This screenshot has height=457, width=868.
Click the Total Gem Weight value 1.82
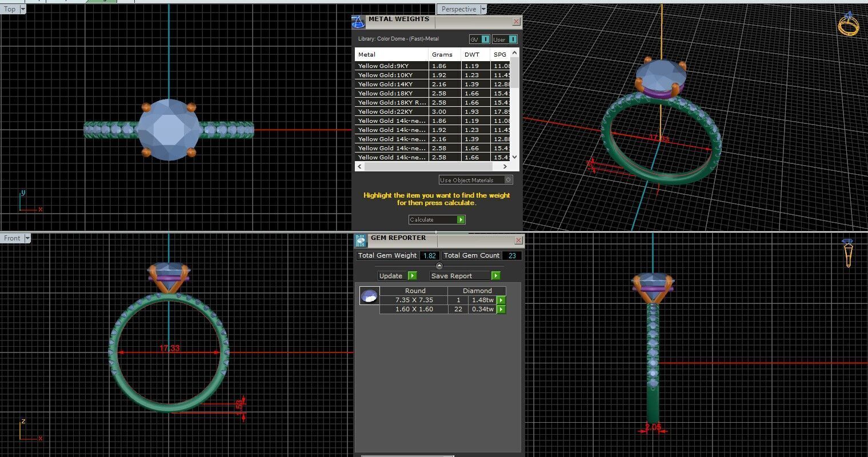430,256
